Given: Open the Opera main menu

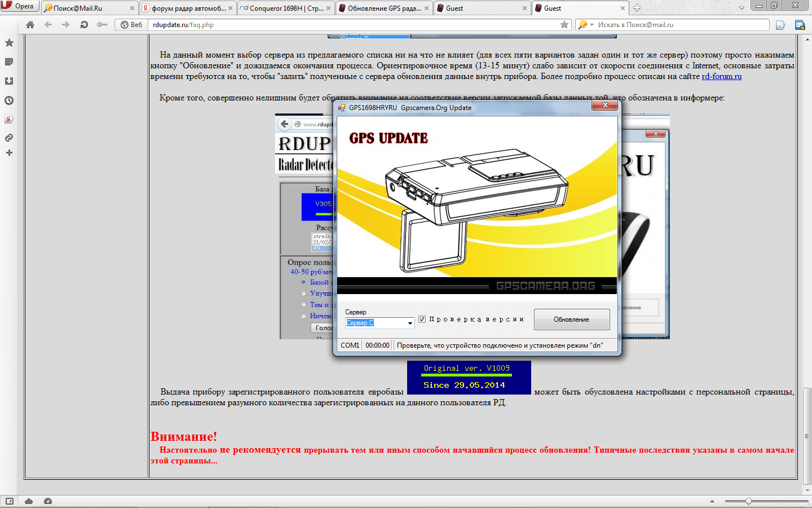Looking at the screenshot, I should click(x=20, y=6).
